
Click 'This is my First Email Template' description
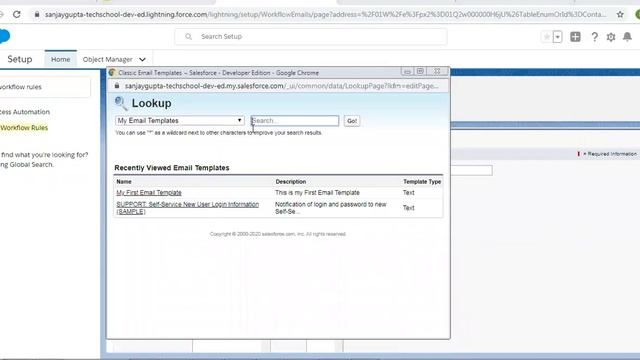318,193
